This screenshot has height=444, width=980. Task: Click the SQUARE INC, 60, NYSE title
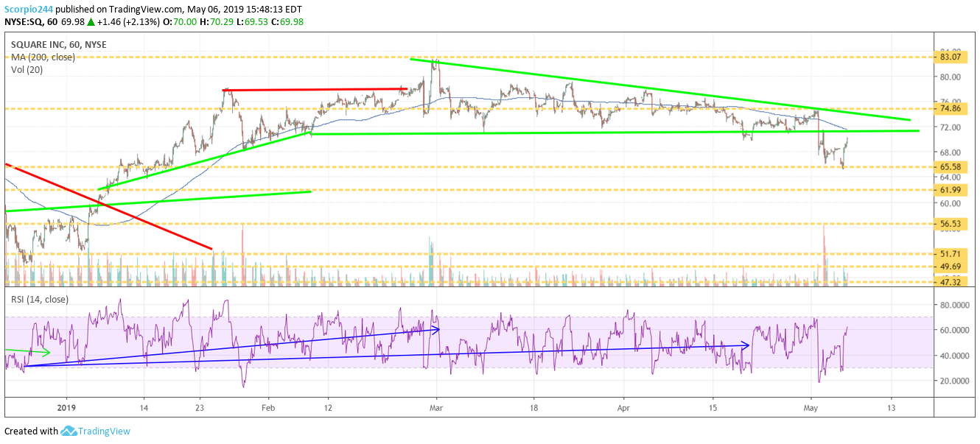58,45
